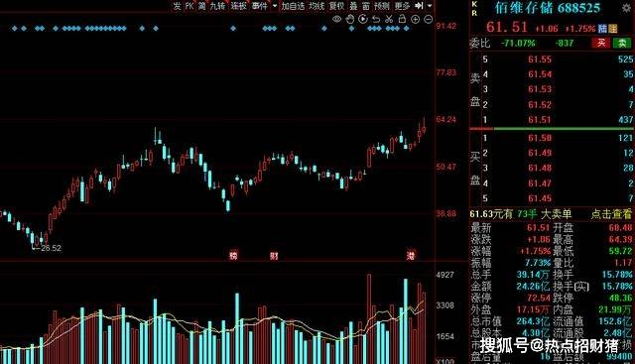Toggle the eye visibility icon above chart
635x364 pixels.
pos(336,19)
